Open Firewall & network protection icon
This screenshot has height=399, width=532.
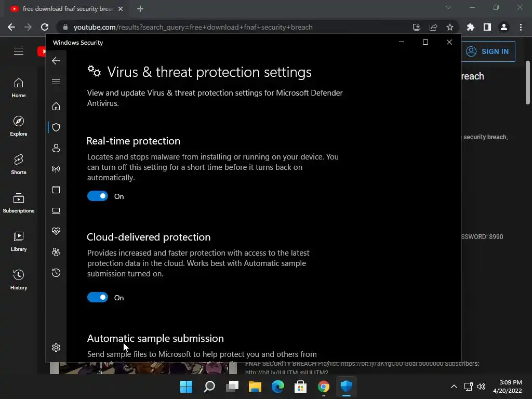coord(56,169)
